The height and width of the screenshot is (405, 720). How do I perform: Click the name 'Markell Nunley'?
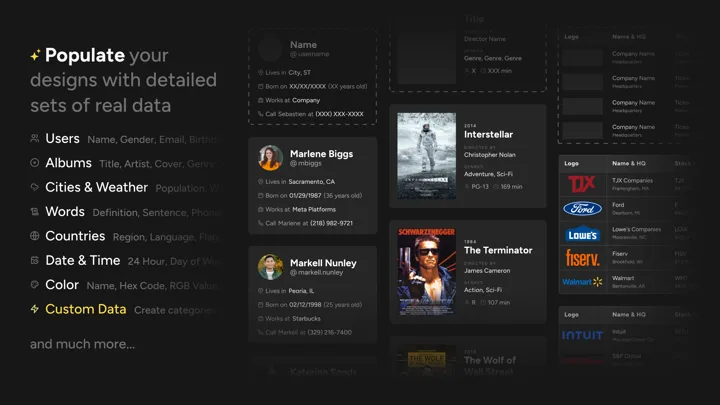323,263
